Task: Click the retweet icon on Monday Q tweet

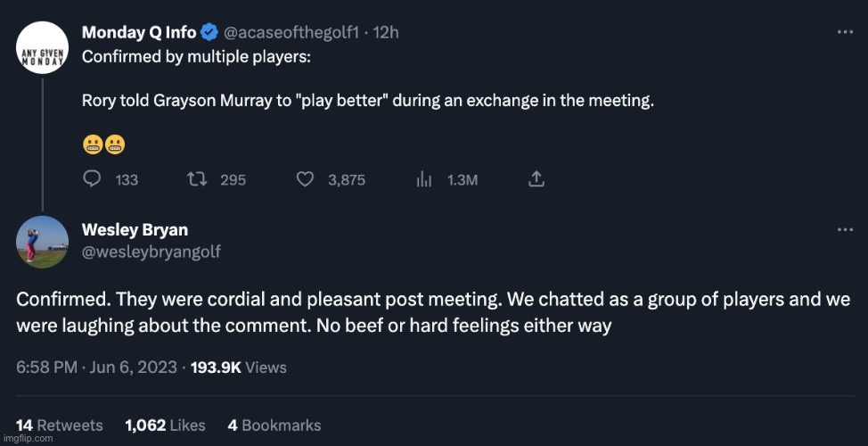Action: 198,179
